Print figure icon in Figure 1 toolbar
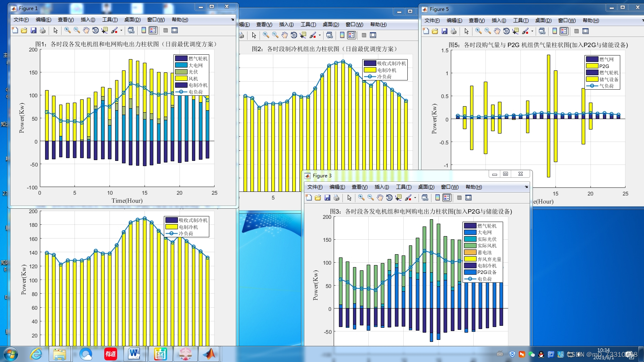644x362 pixels. pyautogui.click(x=43, y=30)
